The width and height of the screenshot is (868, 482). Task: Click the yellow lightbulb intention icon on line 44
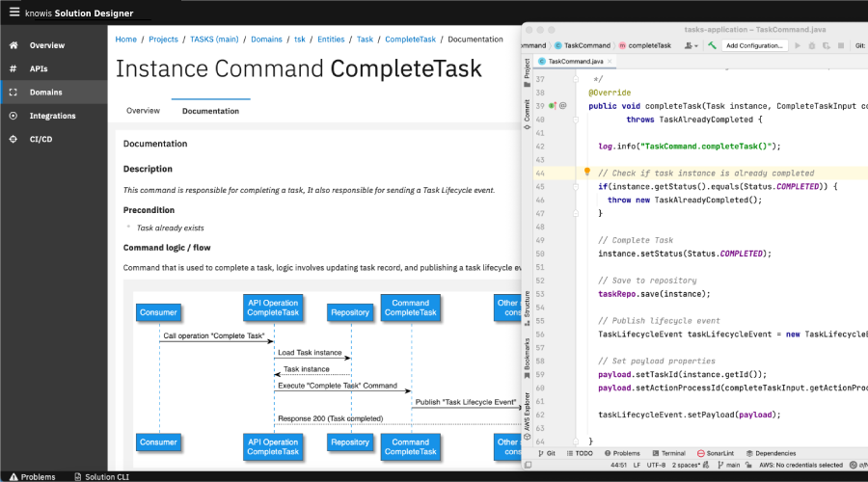[x=587, y=173]
